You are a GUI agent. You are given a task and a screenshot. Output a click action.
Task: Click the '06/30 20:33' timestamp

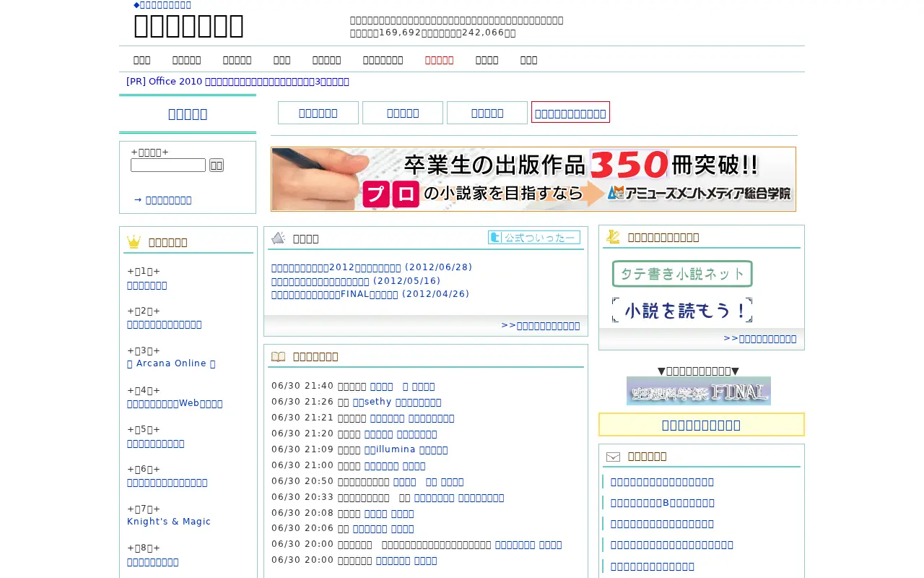(x=302, y=498)
